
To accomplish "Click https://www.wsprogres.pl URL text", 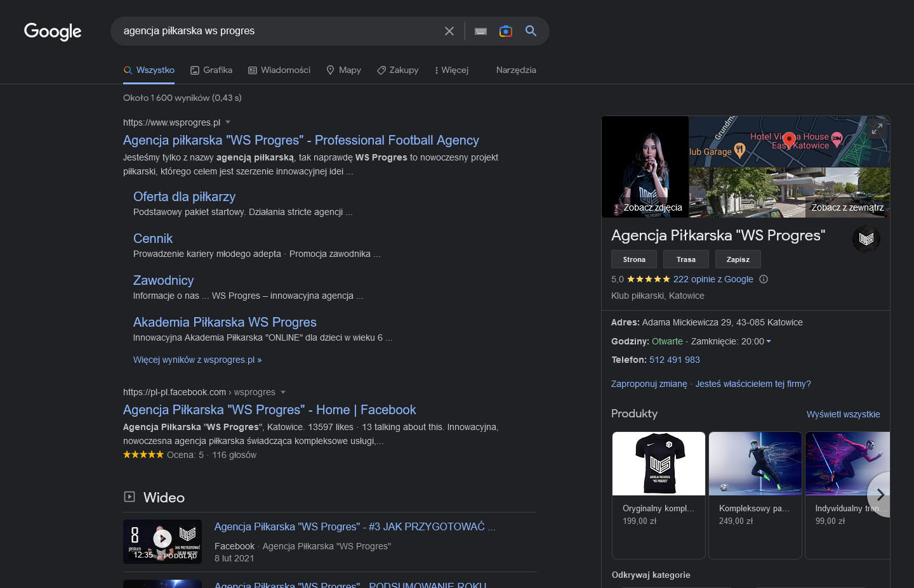I will coord(172,122).
